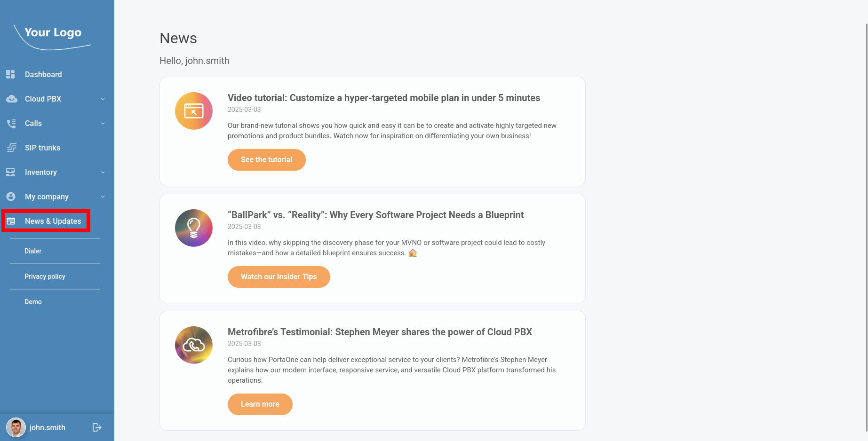
Task: Click the Cloud PBX cloud icon
Action: coord(11,99)
